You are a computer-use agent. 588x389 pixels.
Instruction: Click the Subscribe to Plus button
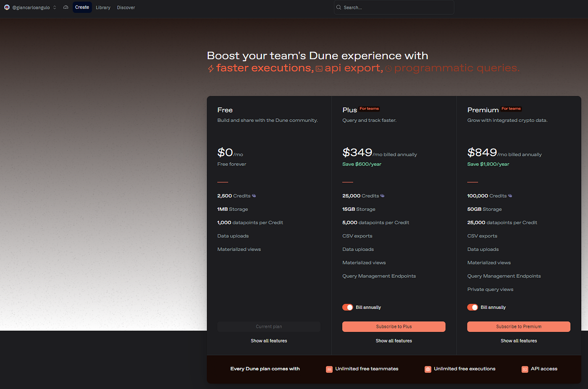click(394, 326)
